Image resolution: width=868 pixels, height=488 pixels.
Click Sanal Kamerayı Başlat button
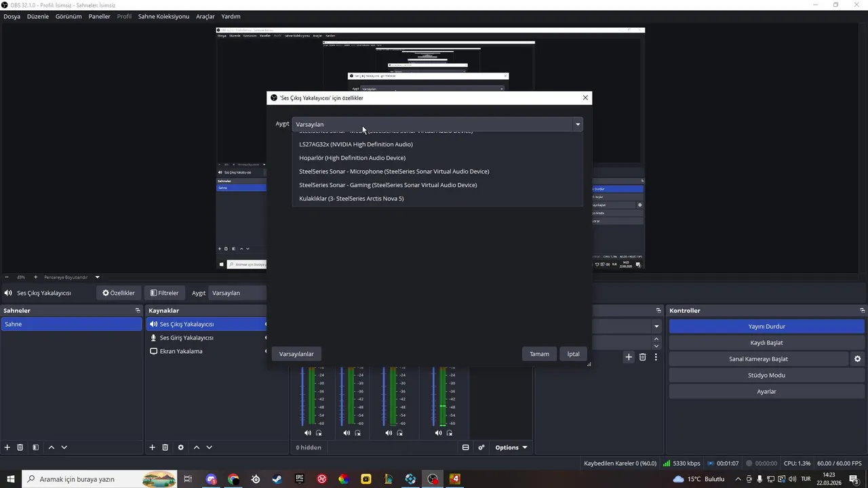758,359
